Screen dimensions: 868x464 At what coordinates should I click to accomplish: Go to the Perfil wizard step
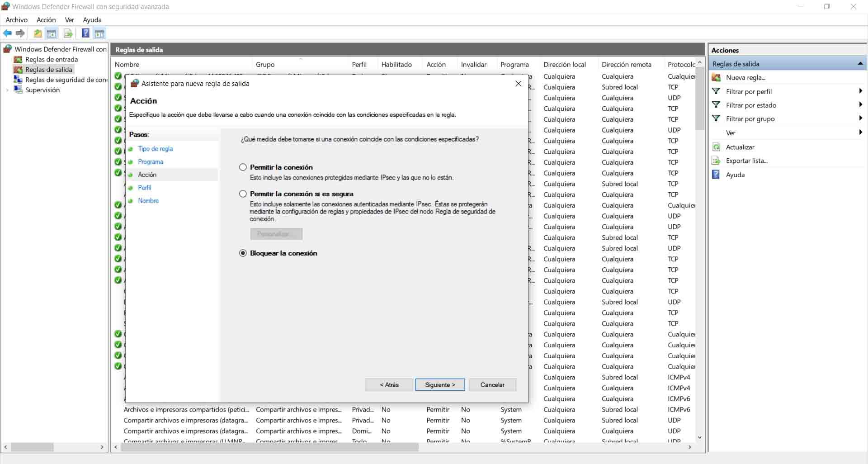point(145,188)
